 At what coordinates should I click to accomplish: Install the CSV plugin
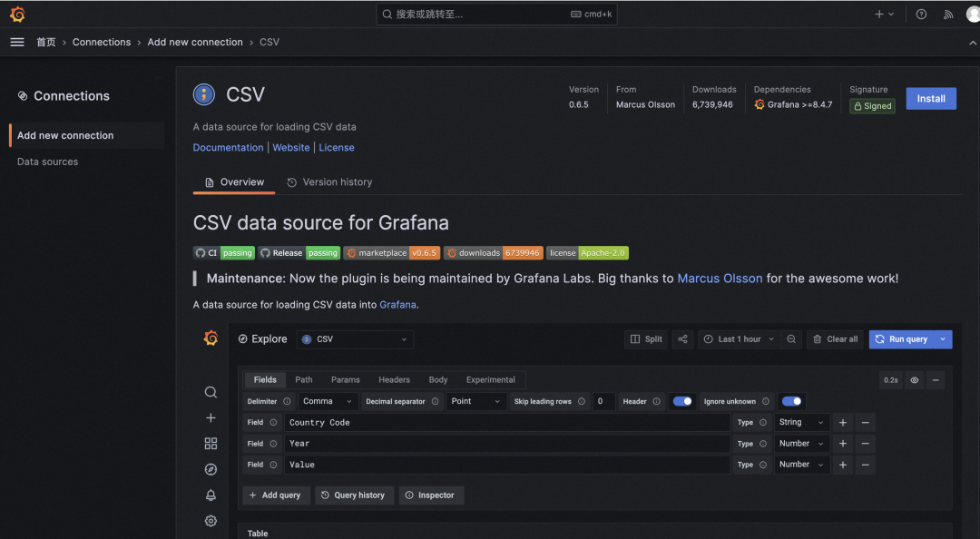coord(931,98)
